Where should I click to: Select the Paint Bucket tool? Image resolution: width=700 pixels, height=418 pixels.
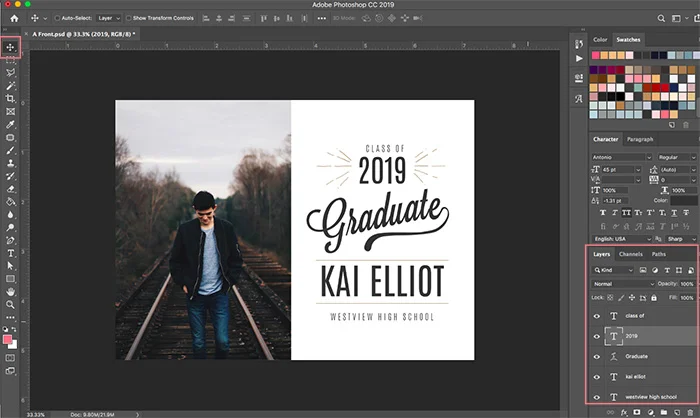pyautogui.click(x=10, y=202)
